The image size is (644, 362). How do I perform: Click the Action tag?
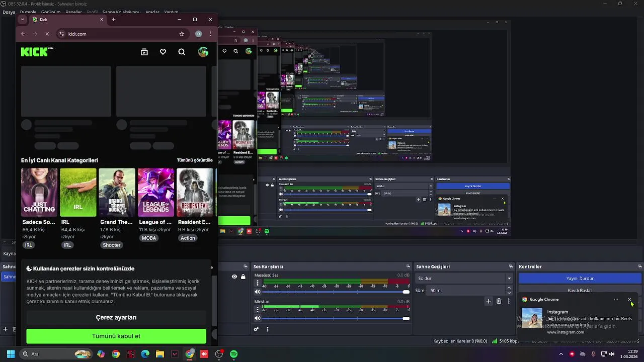click(x=188, y=238)
